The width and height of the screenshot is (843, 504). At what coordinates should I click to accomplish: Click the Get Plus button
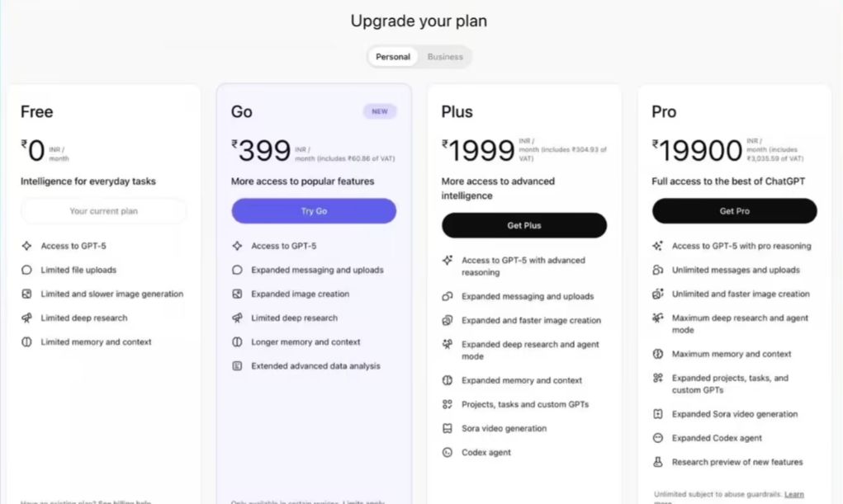pos(524,224)
